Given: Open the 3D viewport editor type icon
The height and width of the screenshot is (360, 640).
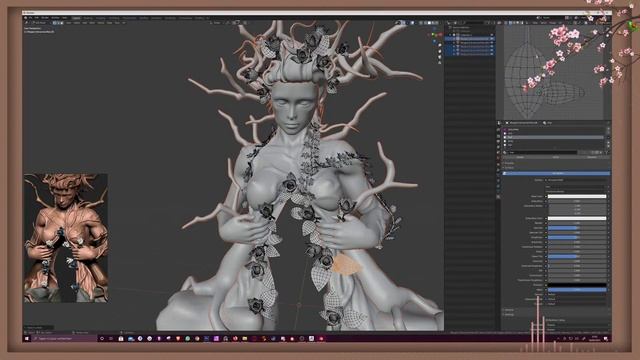Looking at the screenshot, I should point(27,23).
